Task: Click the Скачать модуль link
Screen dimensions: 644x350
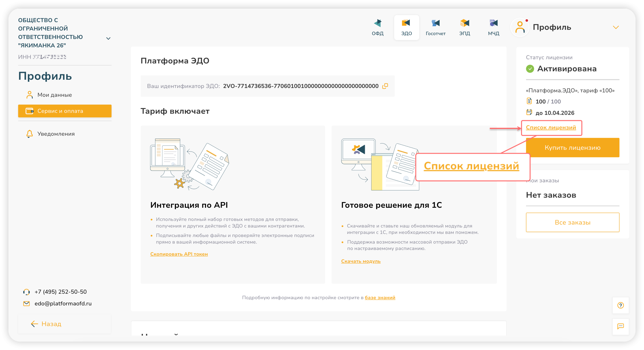Action: click(x=361, y=261)
